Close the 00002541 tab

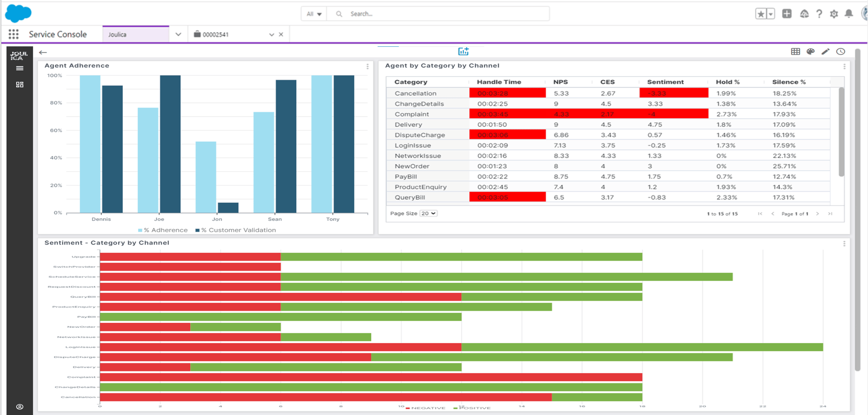click(x=281, y=35)
